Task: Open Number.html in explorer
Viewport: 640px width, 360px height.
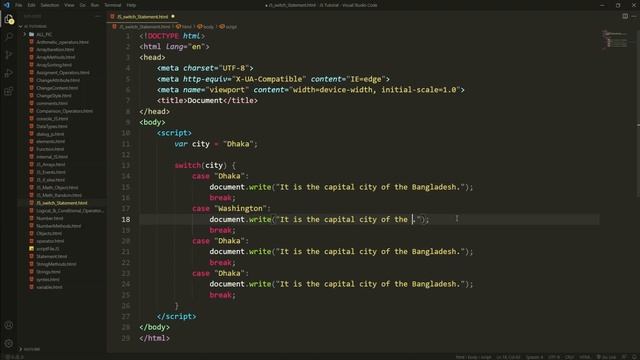Action: [x=50, y=218]
